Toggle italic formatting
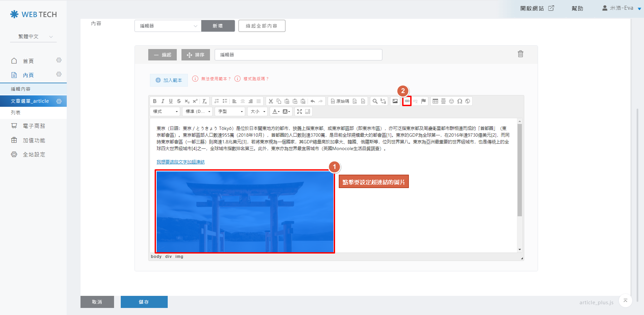Screen dimensions: 644x315 [x=163, y=101]
